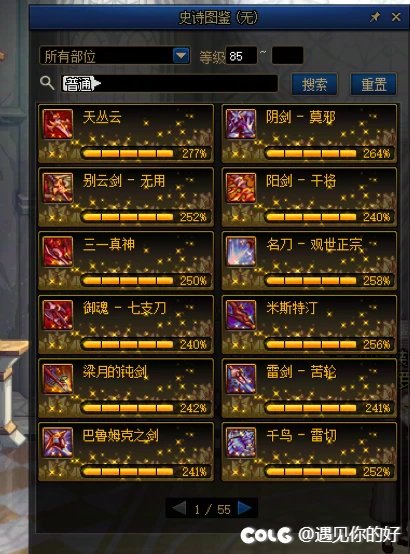The width and height of the screenshot is (410, 554).
Task: Click the 别云剑 - 无用 item icon
Action: [58, 188]
